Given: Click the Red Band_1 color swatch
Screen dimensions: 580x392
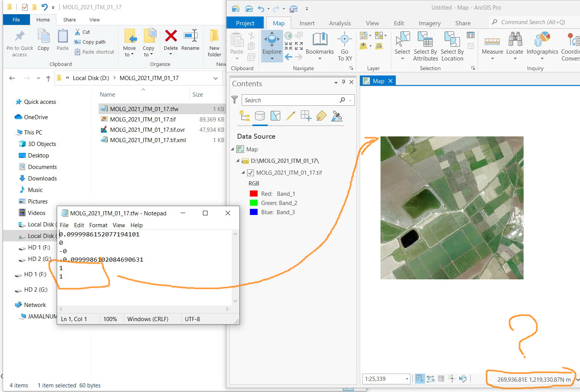Looking at the screenshot, I should 254,194.
